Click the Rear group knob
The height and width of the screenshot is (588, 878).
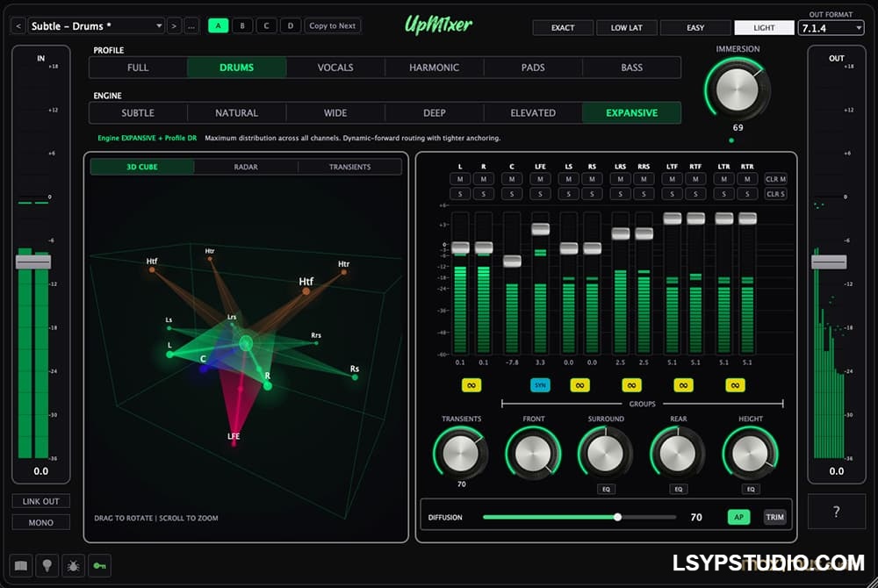pyautogui.click(x=678, y=453)
